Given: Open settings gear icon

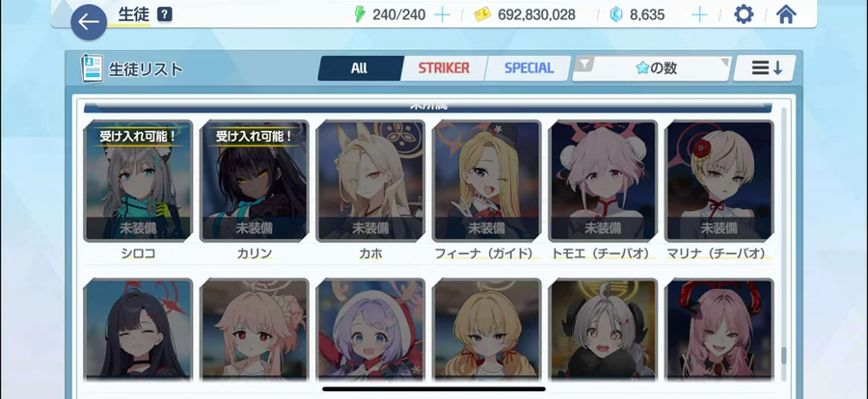Looking at the screenshot, I should pos(744,14).
